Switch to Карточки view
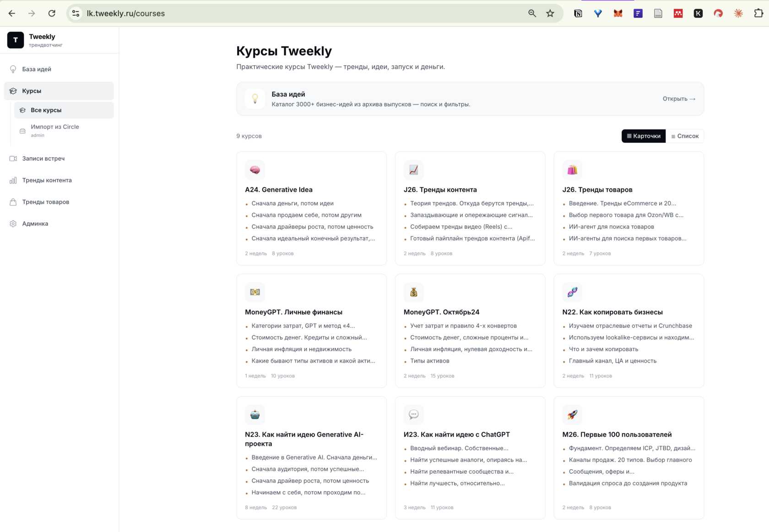The height and width of the screenshot is (532, 769). click(644, 136)
